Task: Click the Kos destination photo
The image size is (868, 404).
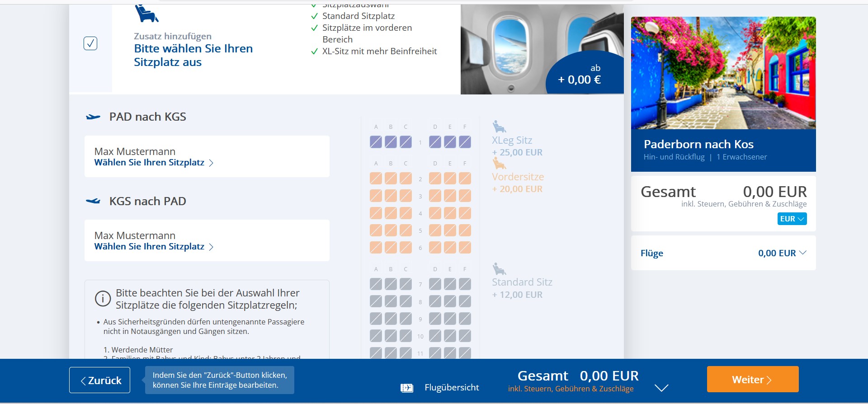Action: 723,73
